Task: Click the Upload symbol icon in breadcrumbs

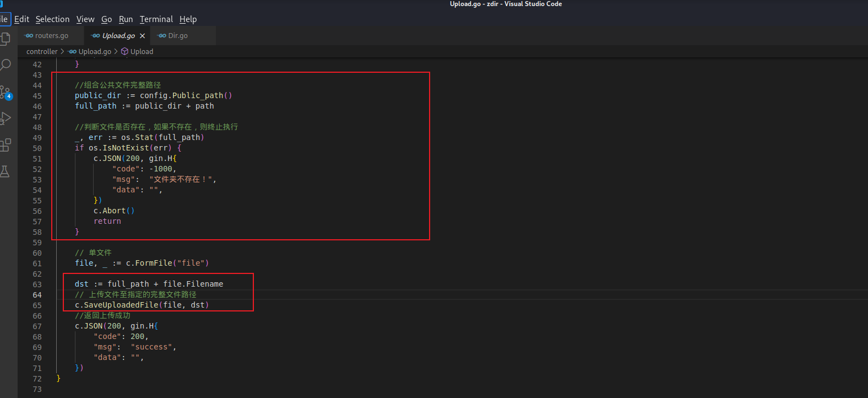Action: point(125,51)
